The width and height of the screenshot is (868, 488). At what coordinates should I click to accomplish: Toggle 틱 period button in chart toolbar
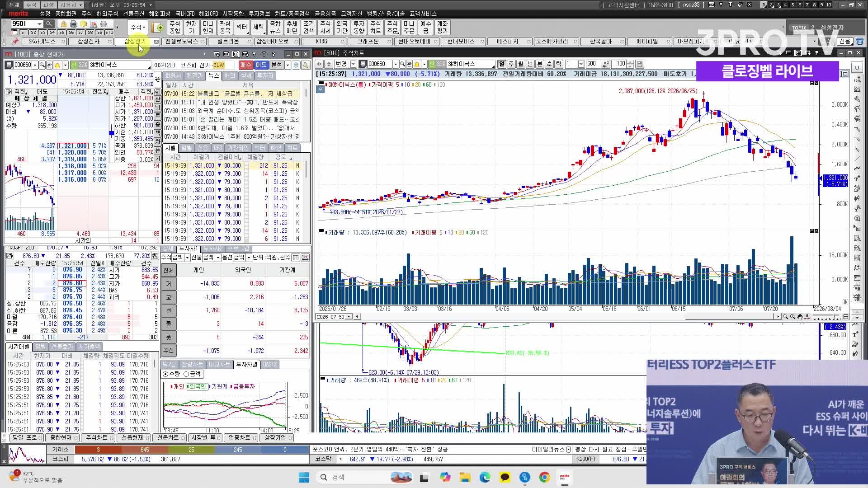click(559, 64)
